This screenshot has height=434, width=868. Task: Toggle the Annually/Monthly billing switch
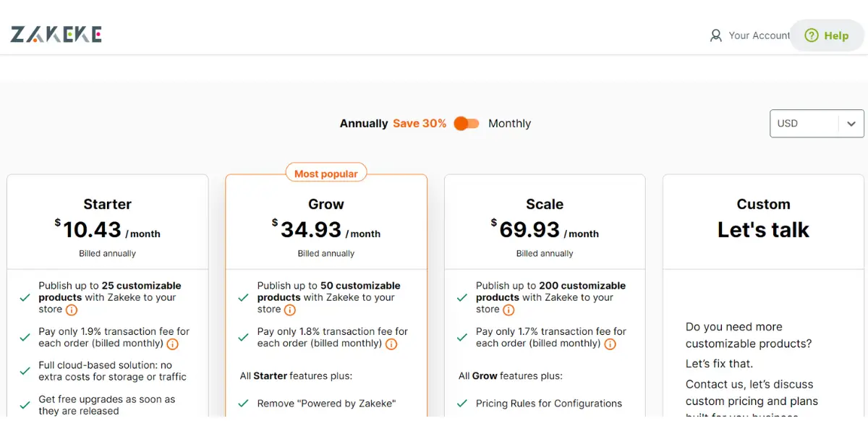[467, 124]
